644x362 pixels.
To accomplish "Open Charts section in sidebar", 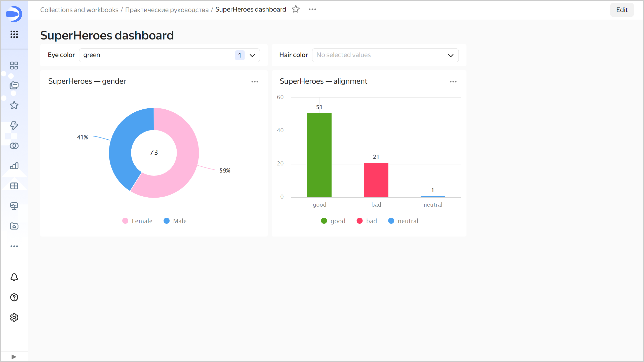I will pos(14,166).
